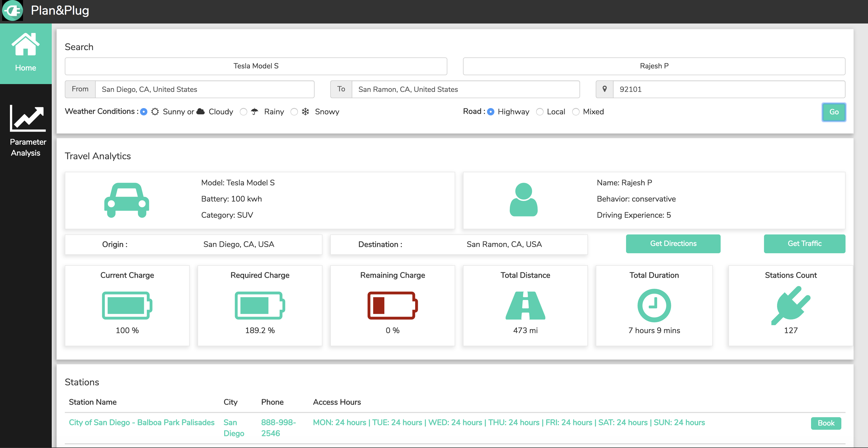Select the Mixed road option

tap(576, 112)
